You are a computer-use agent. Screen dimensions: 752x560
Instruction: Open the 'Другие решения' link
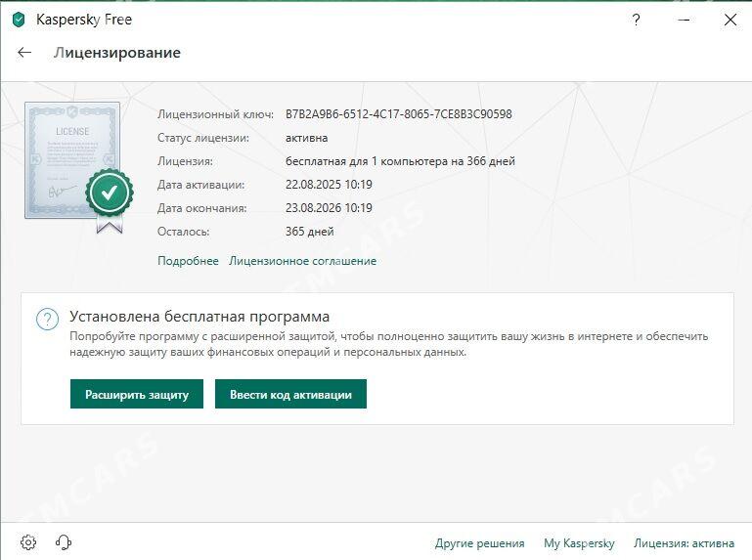pyautogui.click(x=479, y=543)
